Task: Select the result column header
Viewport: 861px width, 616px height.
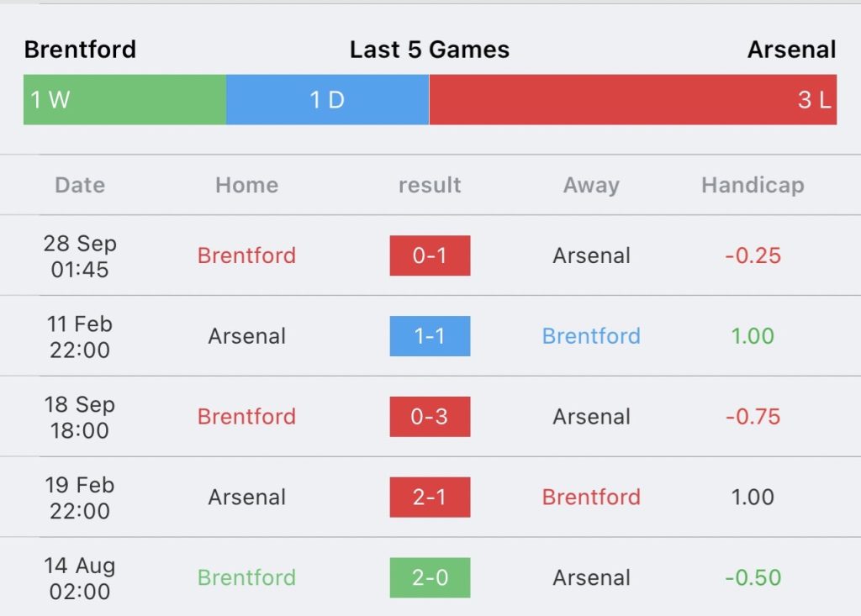Action: [430, 185]
